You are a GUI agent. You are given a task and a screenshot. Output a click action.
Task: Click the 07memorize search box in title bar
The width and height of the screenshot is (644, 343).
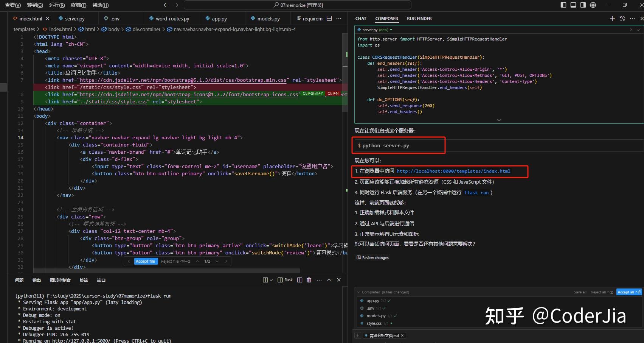297,5
